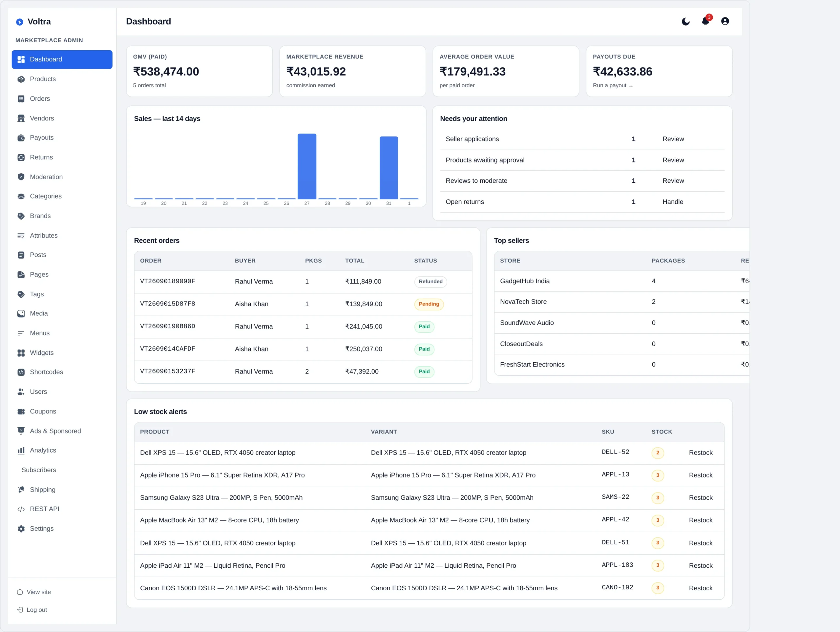Click the Voltra logo icon
840x632 pixels.
point(20,22)
